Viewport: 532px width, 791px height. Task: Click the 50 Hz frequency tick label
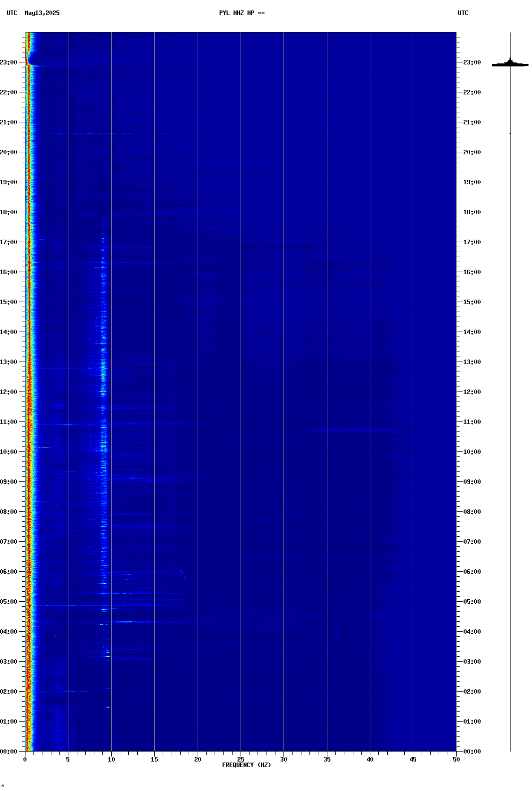point(456,760)
